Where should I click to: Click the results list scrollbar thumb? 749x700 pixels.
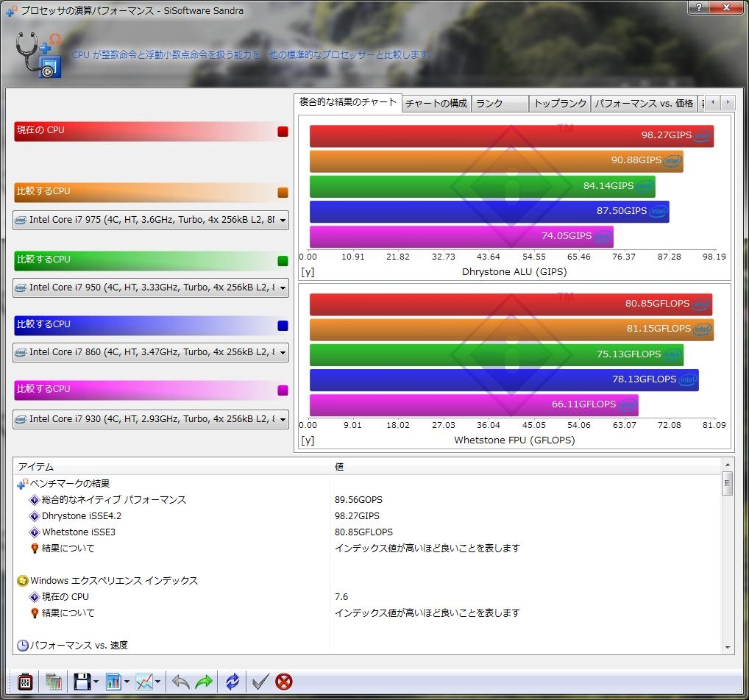[728, 483]
